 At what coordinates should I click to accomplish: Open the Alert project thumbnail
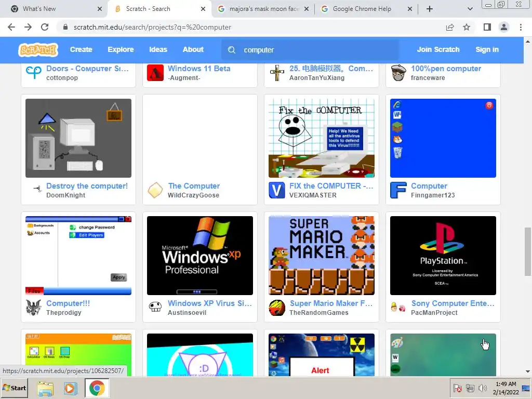(321, 354)
